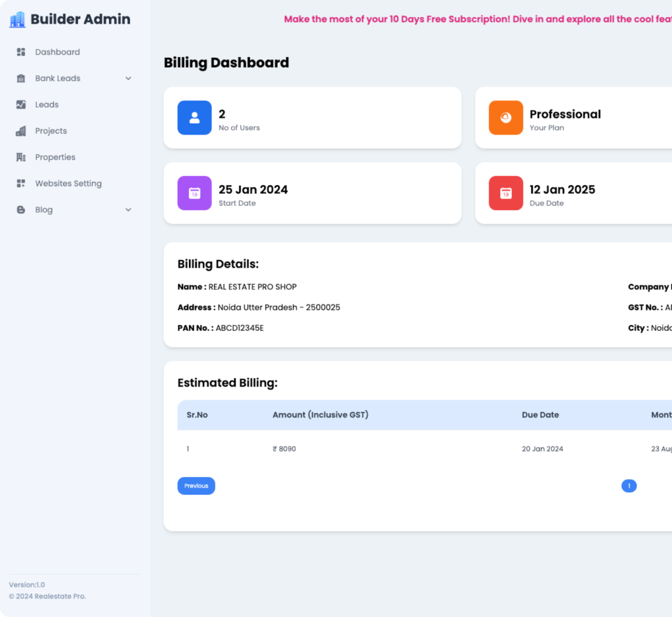Click the Websites Setting icon
This screenshot has height=617, width=672.
tap(21, 183)
